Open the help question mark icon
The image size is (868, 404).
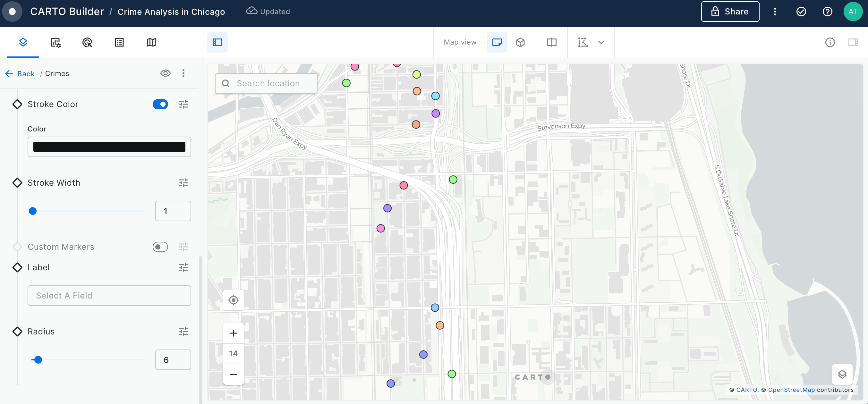(x=827, y=12)
